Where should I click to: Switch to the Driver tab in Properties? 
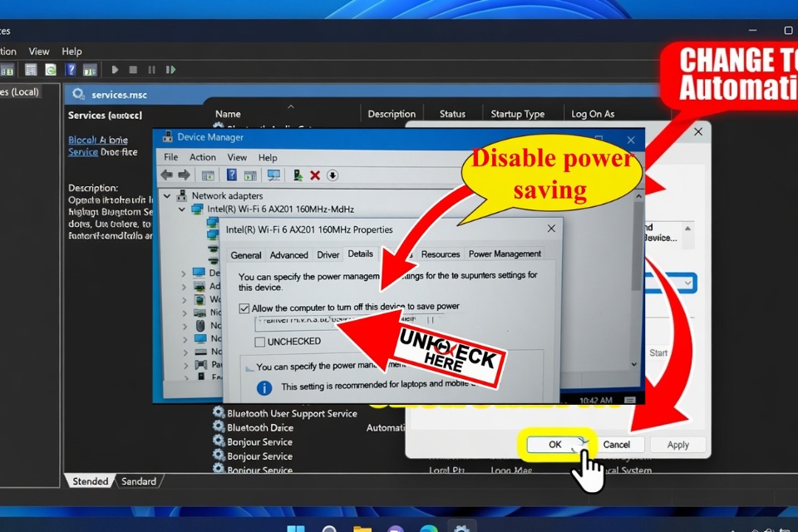pos(328,255)
